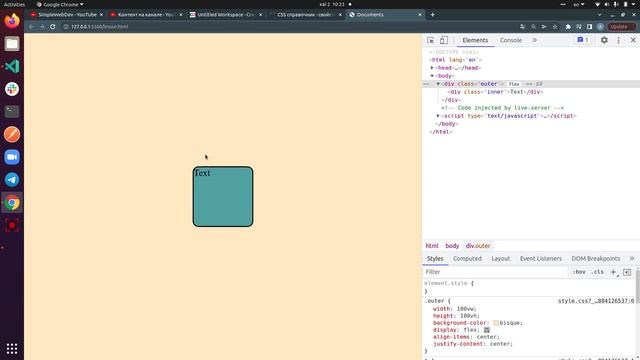Open the Google Chrome app menu in top bar
The height and width of the screenshot is (360, 640).
coord(60,4)
